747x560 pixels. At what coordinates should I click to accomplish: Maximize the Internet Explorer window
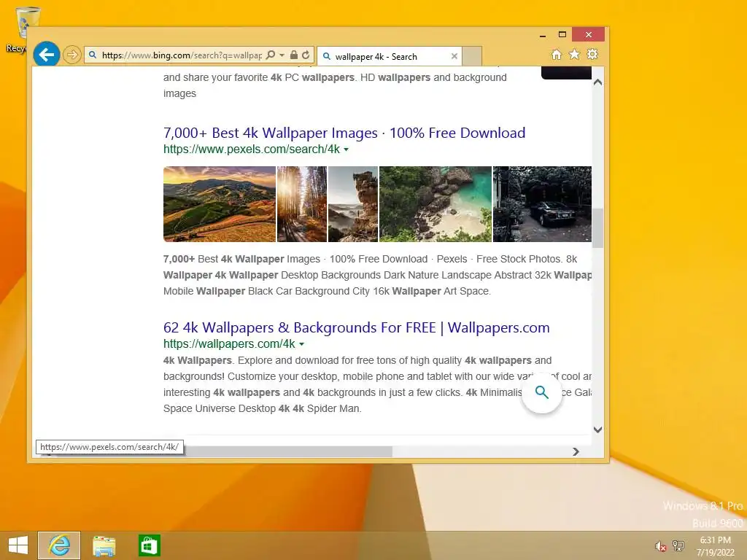click(562, 35)
